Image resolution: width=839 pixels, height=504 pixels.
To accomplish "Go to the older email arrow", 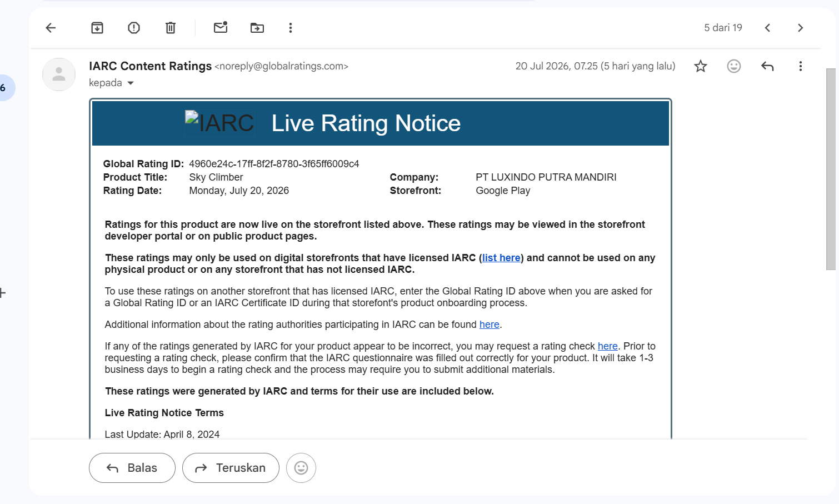I will coord(801,28).
